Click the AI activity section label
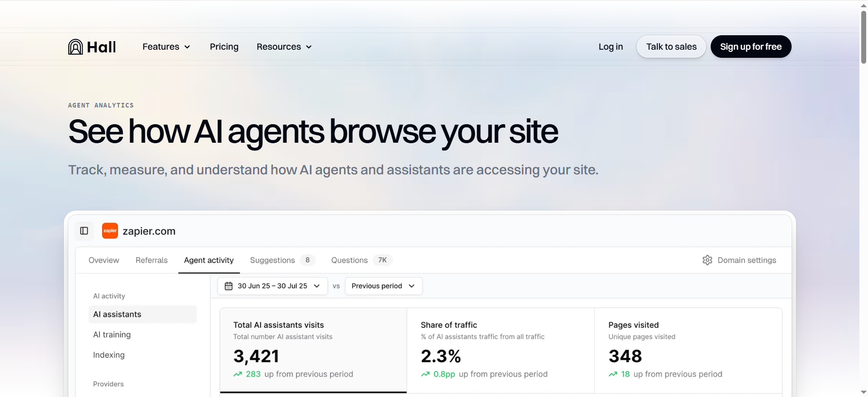The height and width of the screenshot is (397, 868). pyautogui.click(x=109, y=296)
